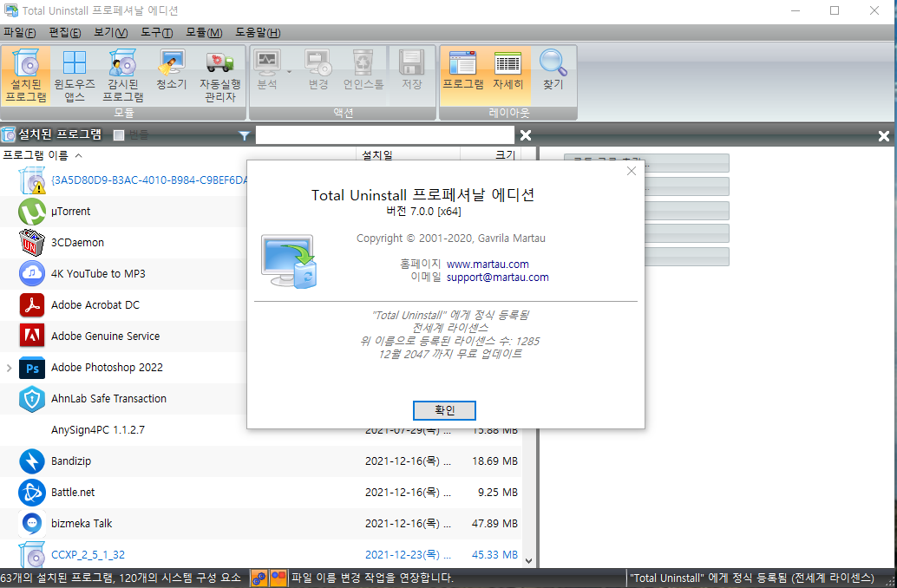
Task: Open the www.martau.com homepage link
Action: 488,265
